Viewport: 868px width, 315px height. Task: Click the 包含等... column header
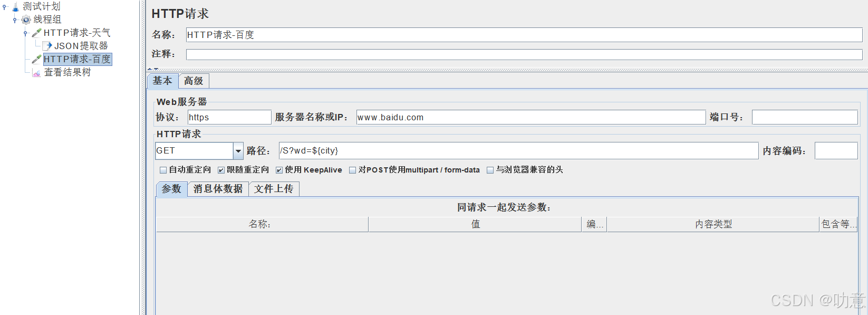(x=838, y=224)
